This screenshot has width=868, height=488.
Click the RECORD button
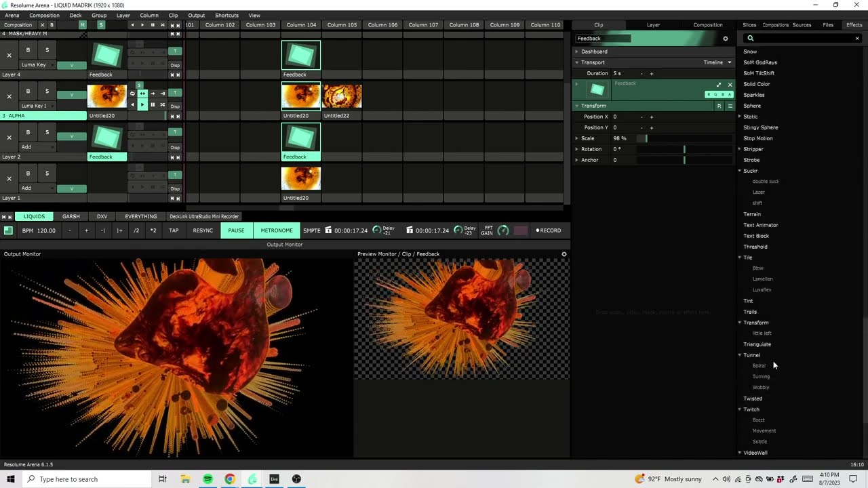pyautogui.click(x=549, y=230)
